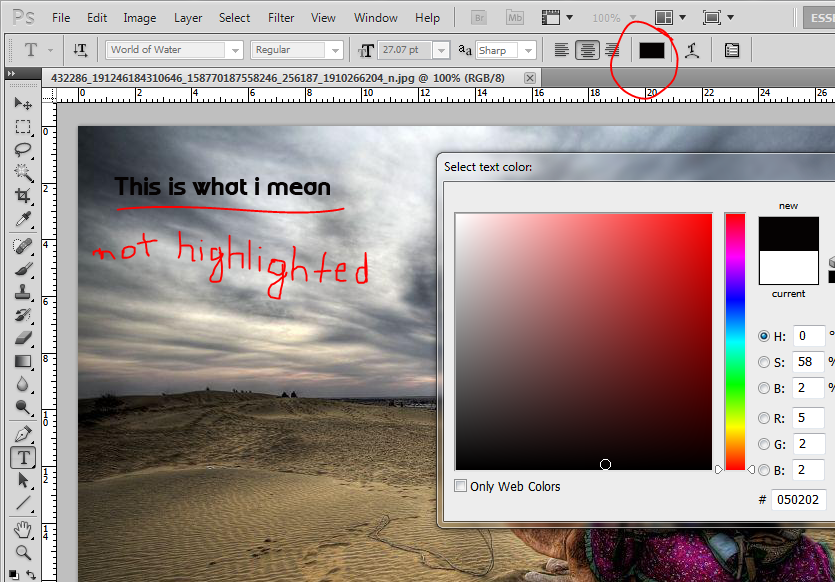Open the Regular font style dropdown

click(x=335, y=49)
